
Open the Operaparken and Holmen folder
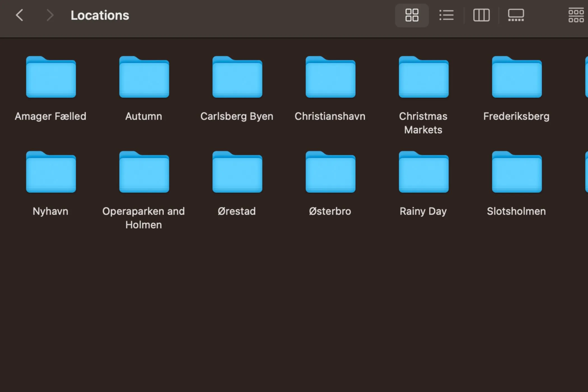tap(144, 172)
